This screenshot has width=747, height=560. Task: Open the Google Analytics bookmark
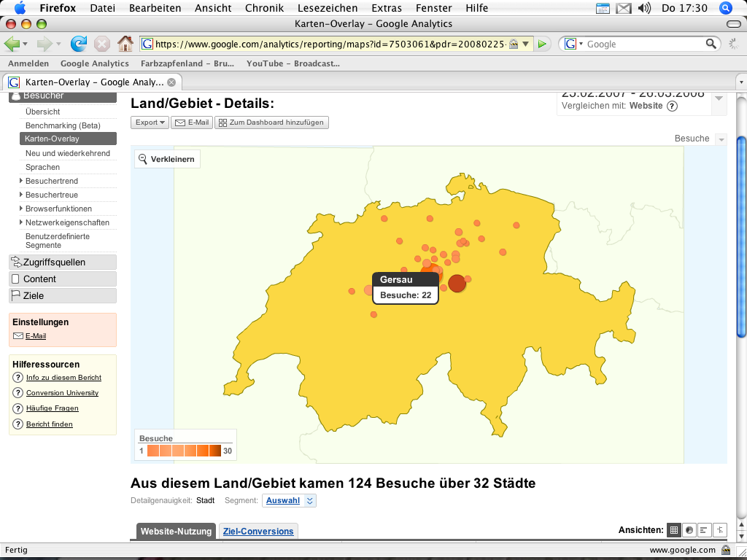95,63
